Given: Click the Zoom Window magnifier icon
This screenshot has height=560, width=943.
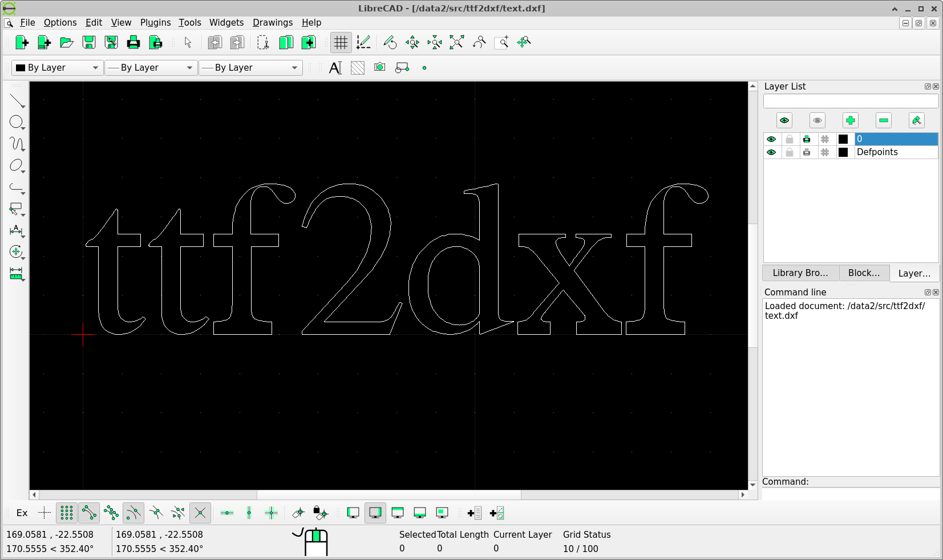Looking at the screenshot, I should coord(501,42).
